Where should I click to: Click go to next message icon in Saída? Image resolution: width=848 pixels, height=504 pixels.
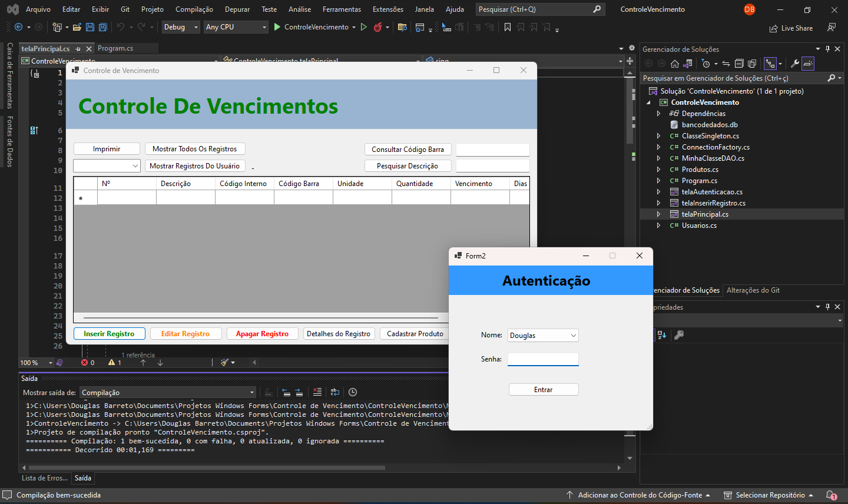(299, 392)
